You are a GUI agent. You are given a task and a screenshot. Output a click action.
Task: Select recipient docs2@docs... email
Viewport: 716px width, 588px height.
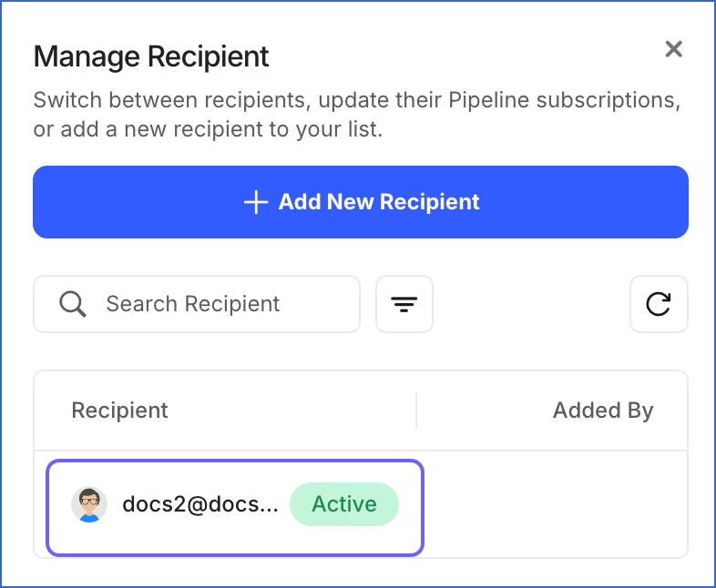[x=200, y=504]
